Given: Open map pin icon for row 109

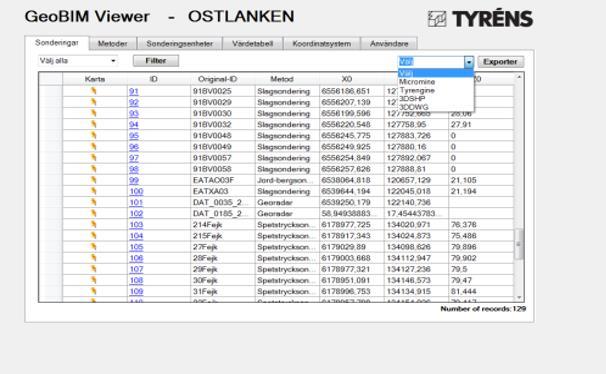Looking at the screenshot, I should pos(94,291).
